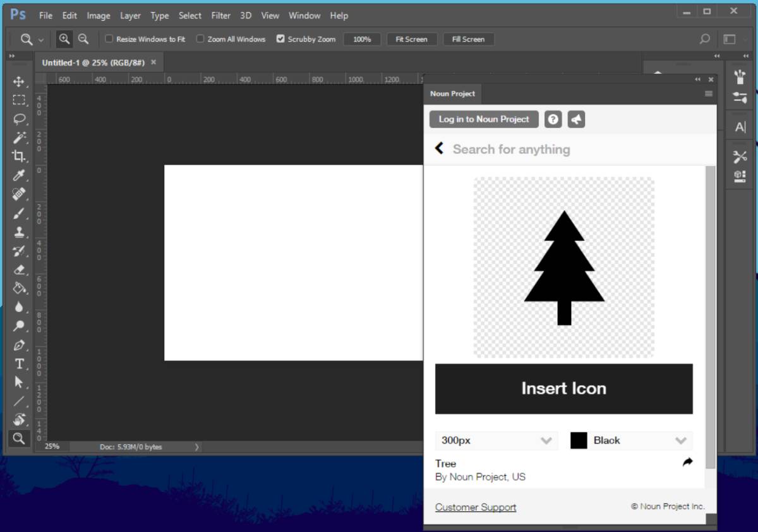Select the Eyedropper tool
This screenshot has height=532, width=758.
click(x=19, y=175)
